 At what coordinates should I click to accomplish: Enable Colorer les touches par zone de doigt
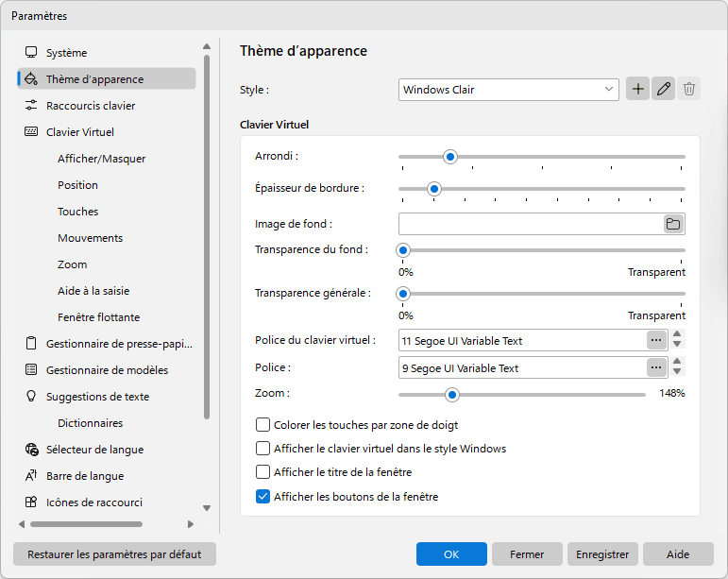[x=262, y=425]
